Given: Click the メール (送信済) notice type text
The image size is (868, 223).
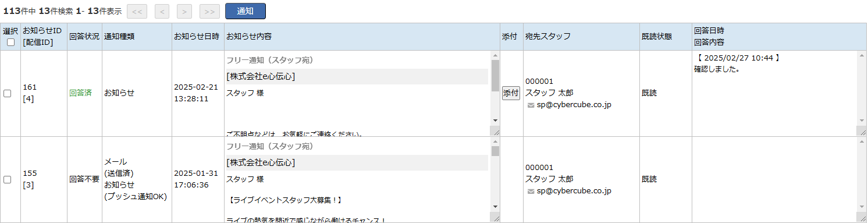Looking at the screenshot, I should tap(119, 168).
